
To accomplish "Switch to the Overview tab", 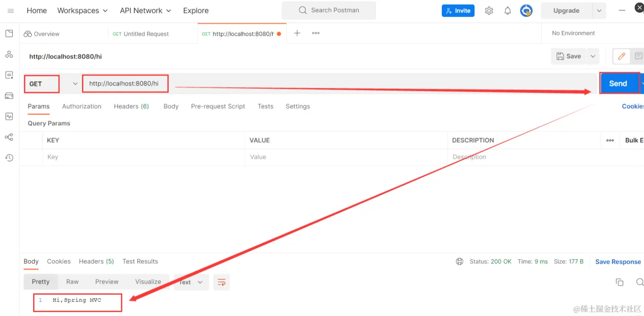I will [42, 34].
